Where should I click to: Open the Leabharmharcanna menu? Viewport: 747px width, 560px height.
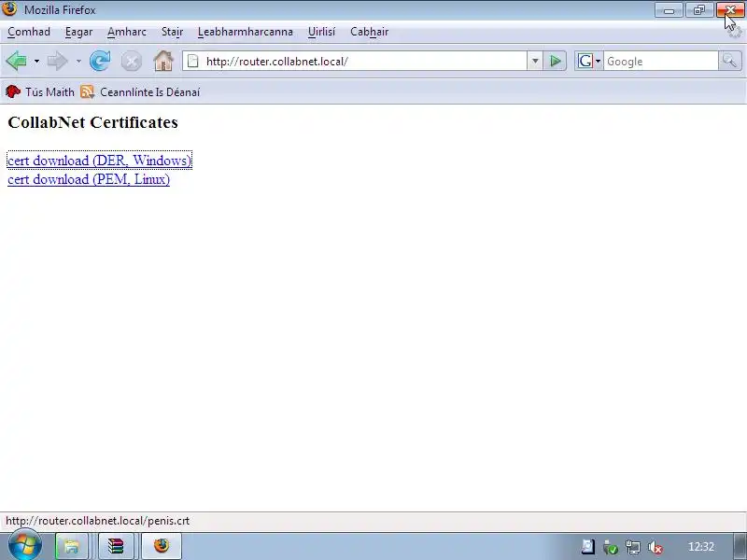tap(246, 32)
